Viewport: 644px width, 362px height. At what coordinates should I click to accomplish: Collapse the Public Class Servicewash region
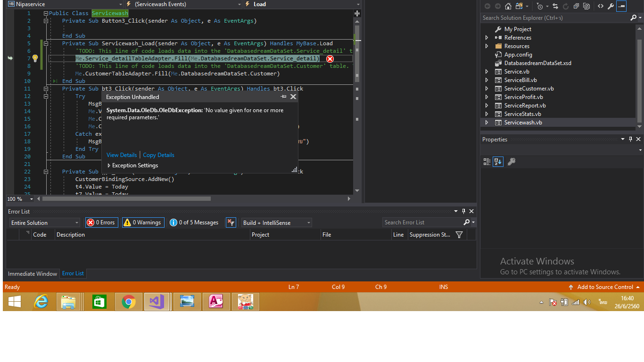pyautogui.click(x=46, y=13)
